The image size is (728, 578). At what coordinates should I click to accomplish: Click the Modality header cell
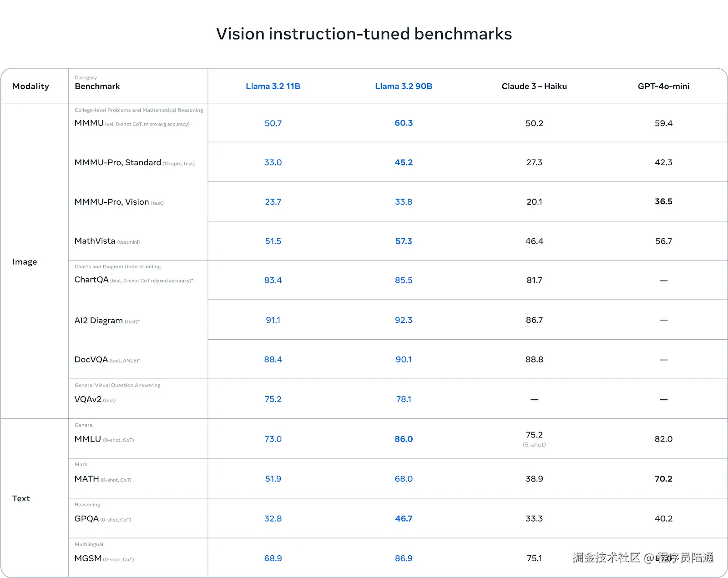tap(30, 86)
